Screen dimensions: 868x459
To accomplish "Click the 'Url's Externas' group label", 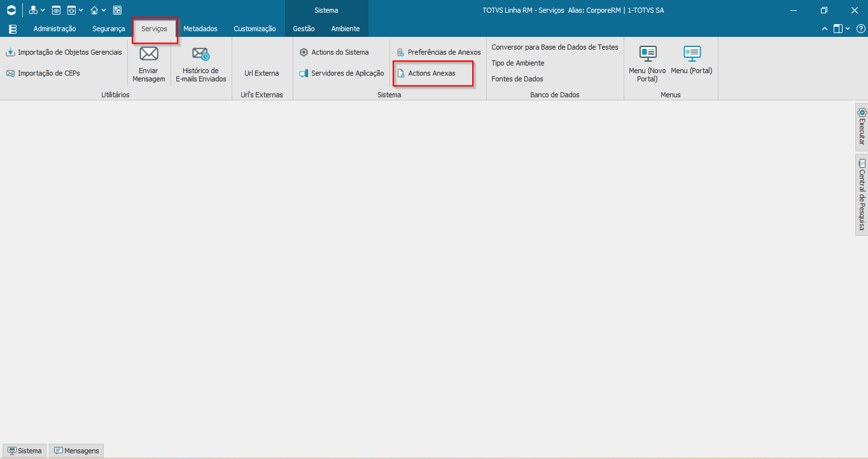I will [x=262, y=95].
